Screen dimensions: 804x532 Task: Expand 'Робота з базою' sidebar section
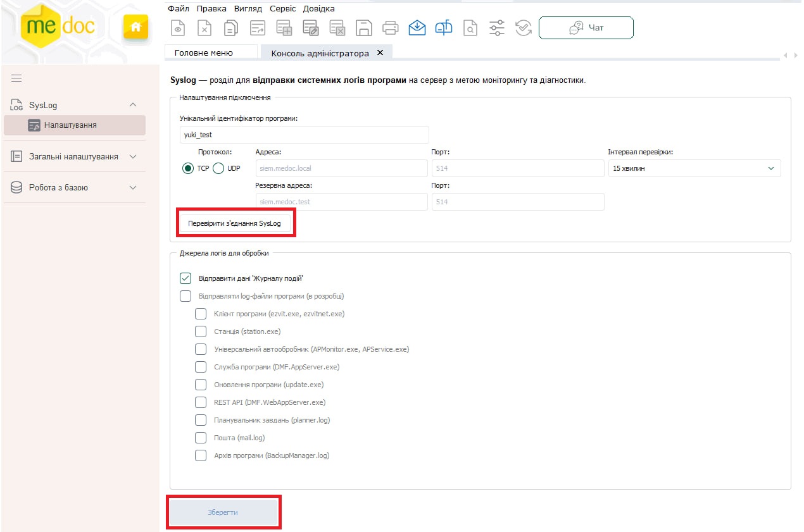tap(73, 188)
